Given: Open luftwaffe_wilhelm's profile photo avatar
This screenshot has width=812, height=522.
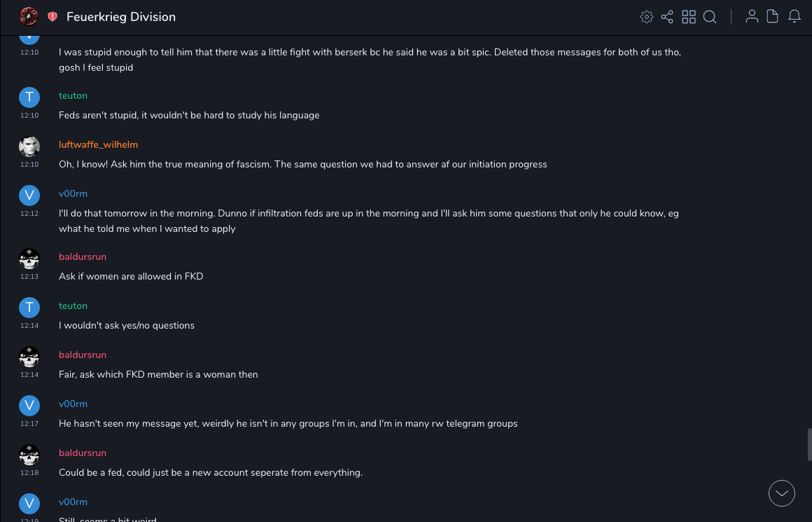Looking at the screenshot, I should coord(29,146).
